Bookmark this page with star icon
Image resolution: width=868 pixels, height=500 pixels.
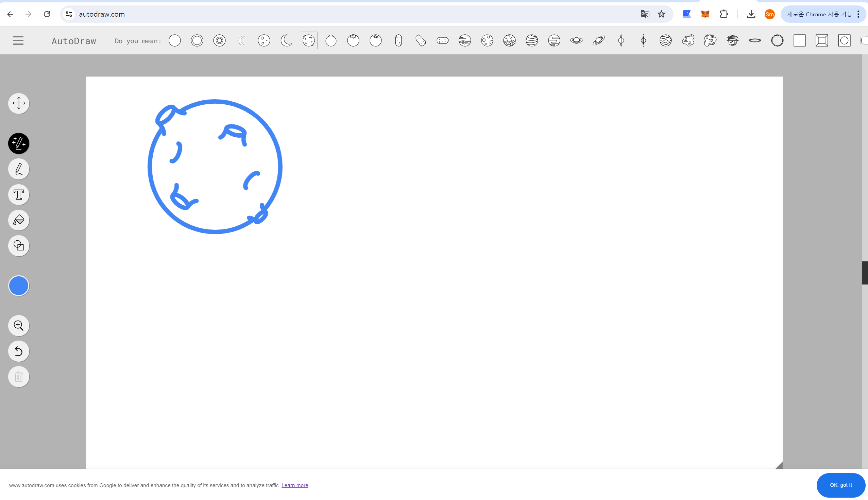[x=661, y=14]
